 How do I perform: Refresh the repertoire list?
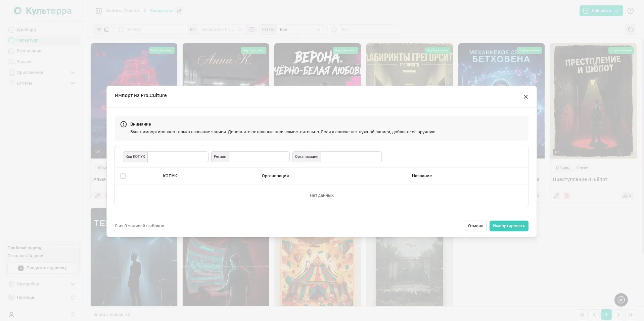pos(631,30)
